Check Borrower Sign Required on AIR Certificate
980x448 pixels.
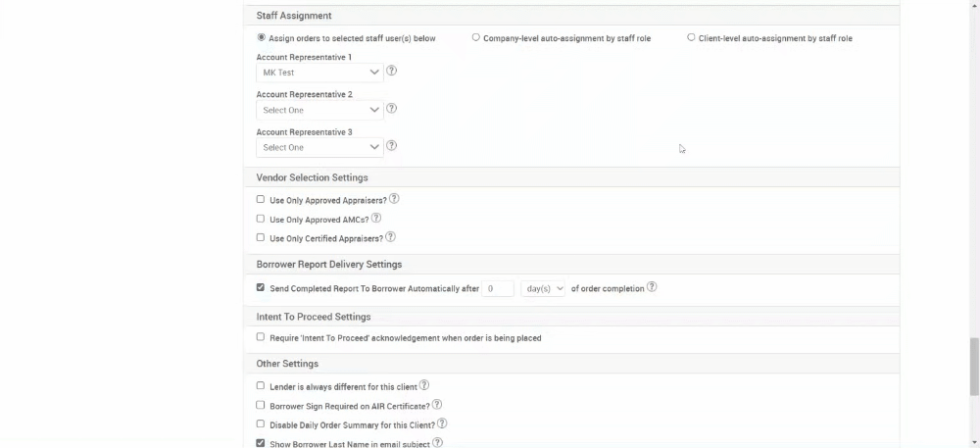click(260, 405)
